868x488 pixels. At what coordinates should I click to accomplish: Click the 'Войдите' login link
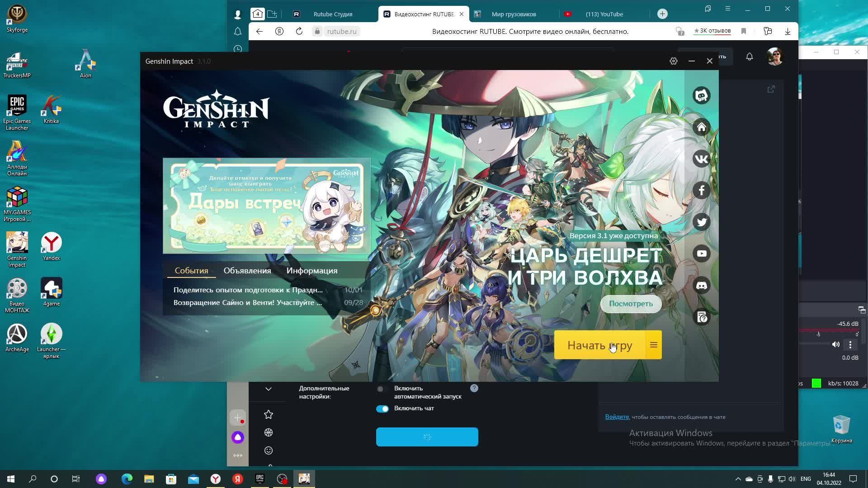click(x=617, y=417)
